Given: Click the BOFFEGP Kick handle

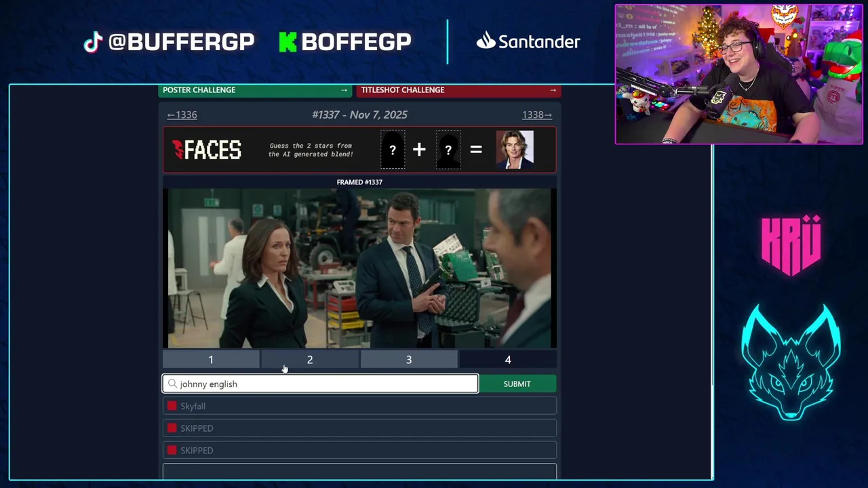Looking at the screenshot, I should point(356,42).
